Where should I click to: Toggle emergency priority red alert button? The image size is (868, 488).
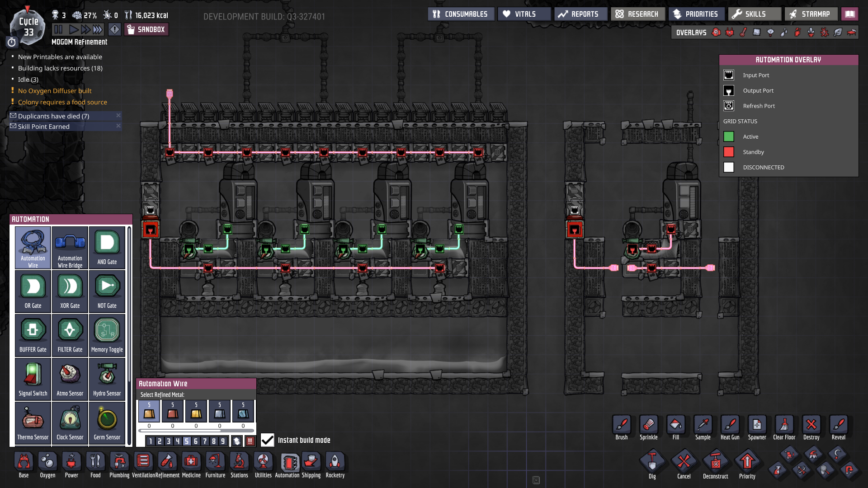pos(250,441)
